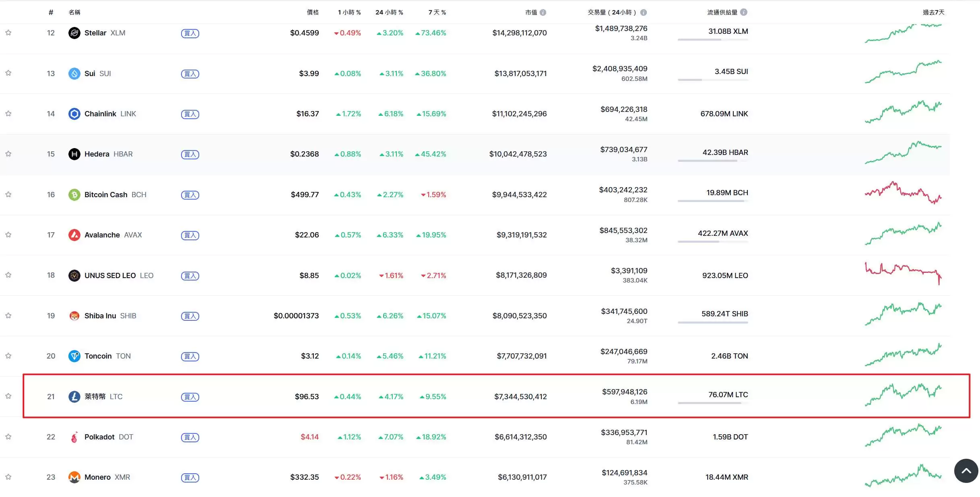The width and height of the screenshot is (980, 497).
Task: Click the Shiba Inu coin icon
Action: click(74, 316)
